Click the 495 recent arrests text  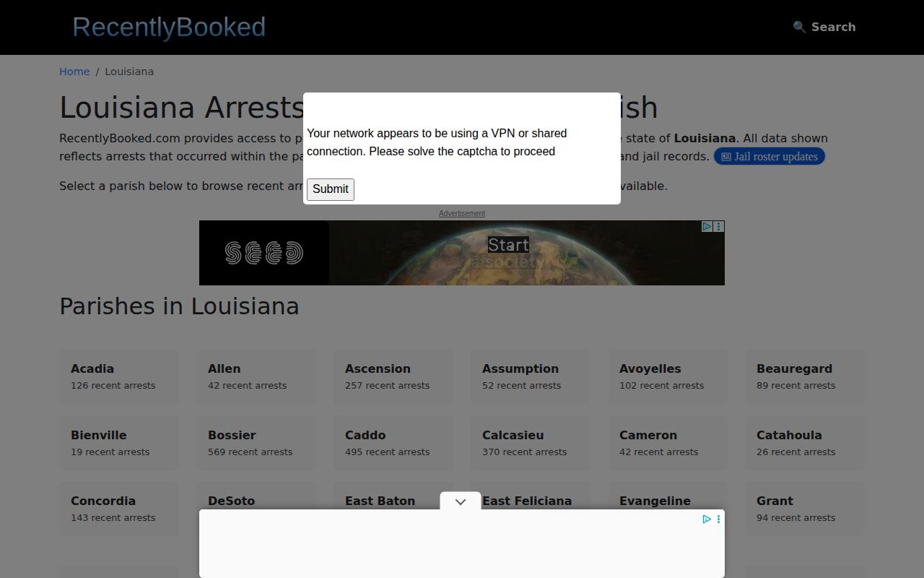click(387, 452)
